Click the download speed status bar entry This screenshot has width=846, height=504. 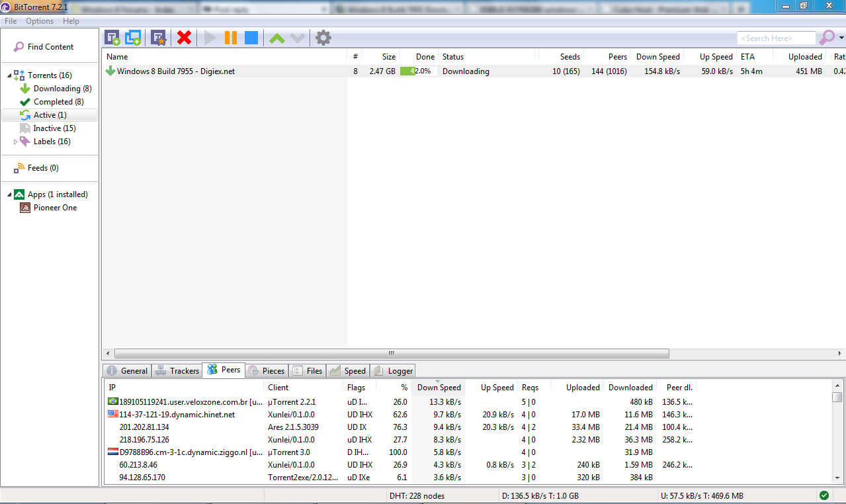pos(540,496)
